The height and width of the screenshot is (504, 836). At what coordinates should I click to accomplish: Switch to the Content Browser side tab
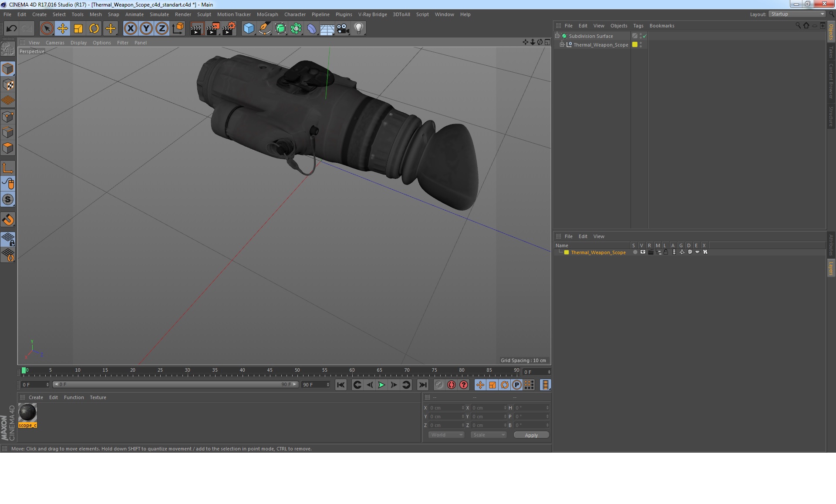point(831,81)
